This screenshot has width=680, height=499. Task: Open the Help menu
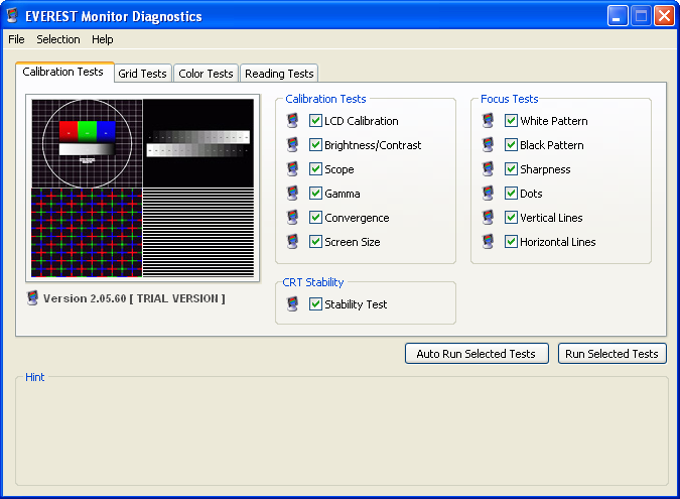[102, 39]
